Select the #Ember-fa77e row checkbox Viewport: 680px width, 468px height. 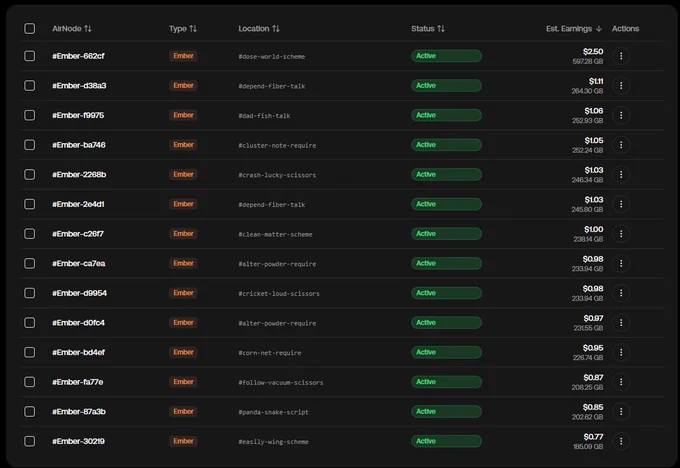click(x=29, y=382)
